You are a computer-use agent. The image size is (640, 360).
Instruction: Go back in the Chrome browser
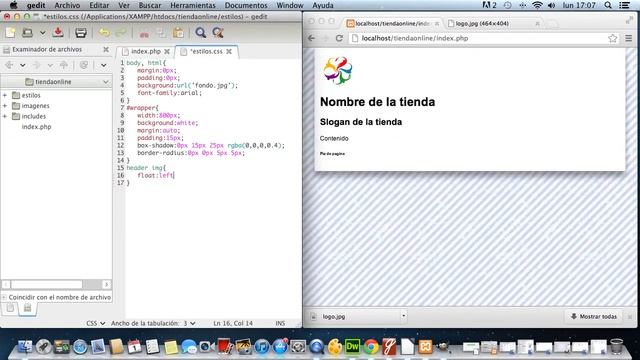tap(311, 38)
